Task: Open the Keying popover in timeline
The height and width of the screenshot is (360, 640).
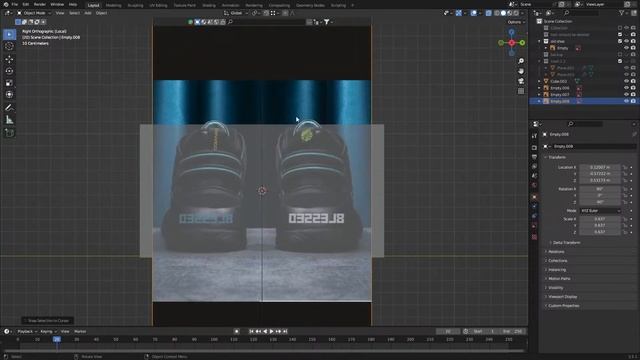Action: click(48, 331)
